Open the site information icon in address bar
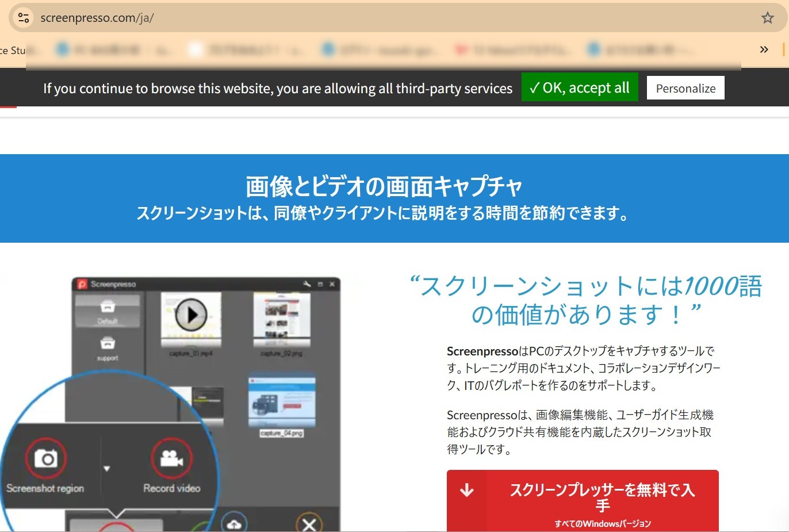 pyautogui.click(x=24, y=18)
